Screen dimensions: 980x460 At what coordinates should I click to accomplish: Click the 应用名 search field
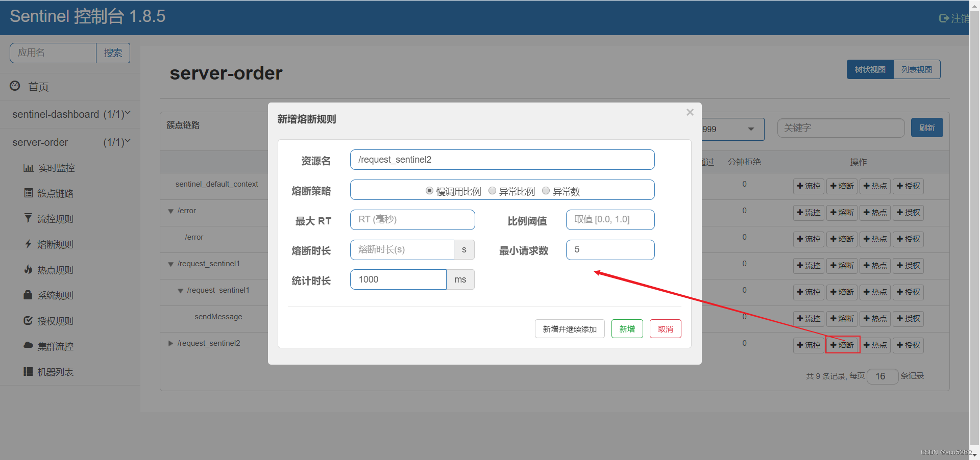[x=53, y=53]
